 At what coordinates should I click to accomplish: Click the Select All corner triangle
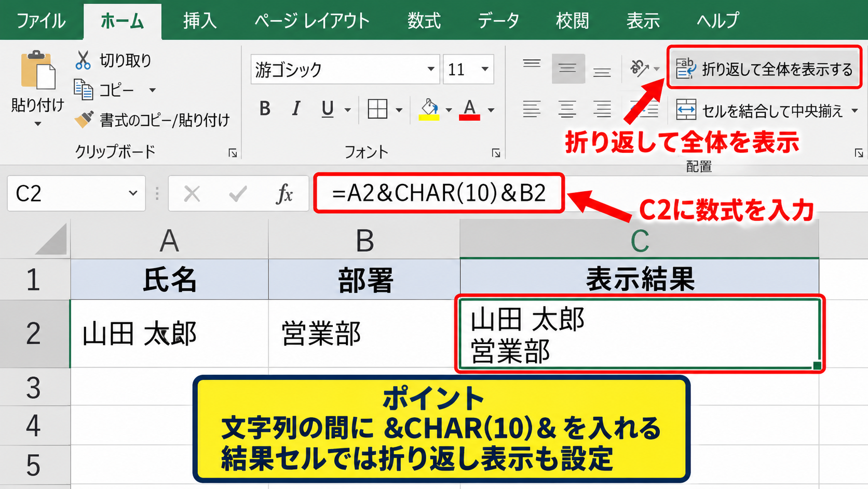tap(51, 239)
